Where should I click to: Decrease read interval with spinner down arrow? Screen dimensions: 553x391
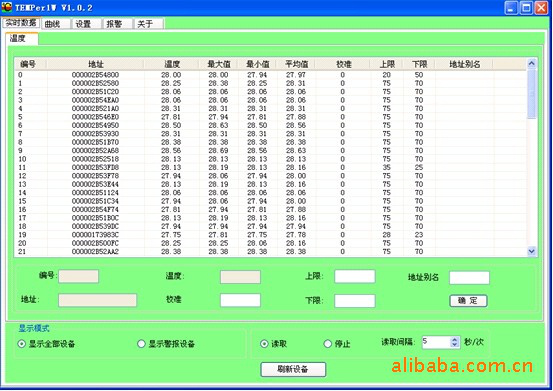pos(455,345)
